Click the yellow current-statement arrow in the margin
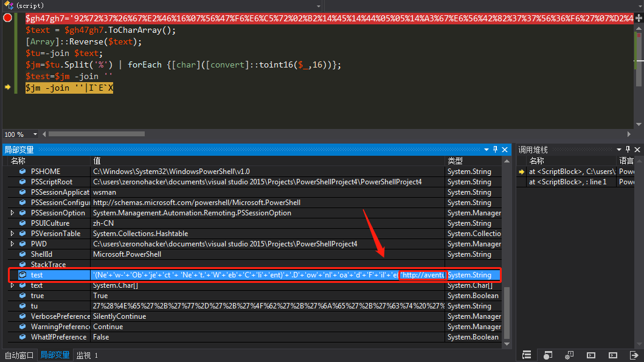 (x=7, y=87)
